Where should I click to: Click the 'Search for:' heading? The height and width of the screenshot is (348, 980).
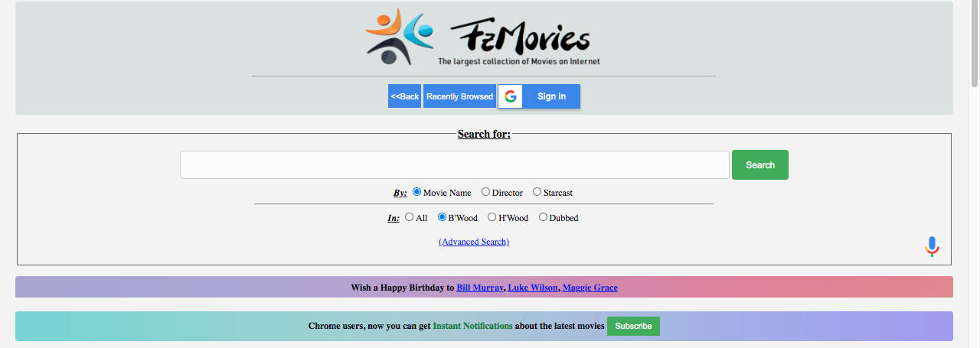(484, 134)
